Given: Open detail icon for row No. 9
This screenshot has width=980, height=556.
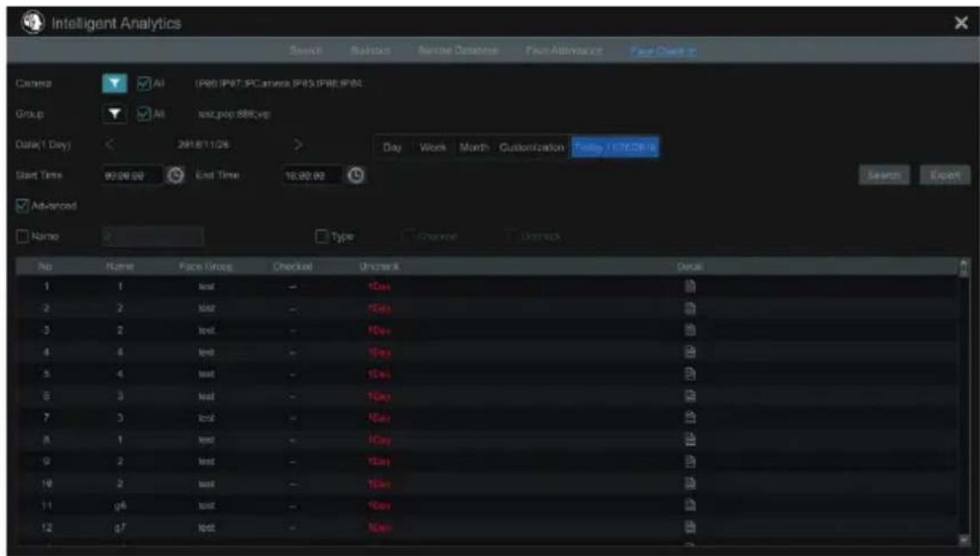Looking at the screenshot, I should [x=690, y=461].
